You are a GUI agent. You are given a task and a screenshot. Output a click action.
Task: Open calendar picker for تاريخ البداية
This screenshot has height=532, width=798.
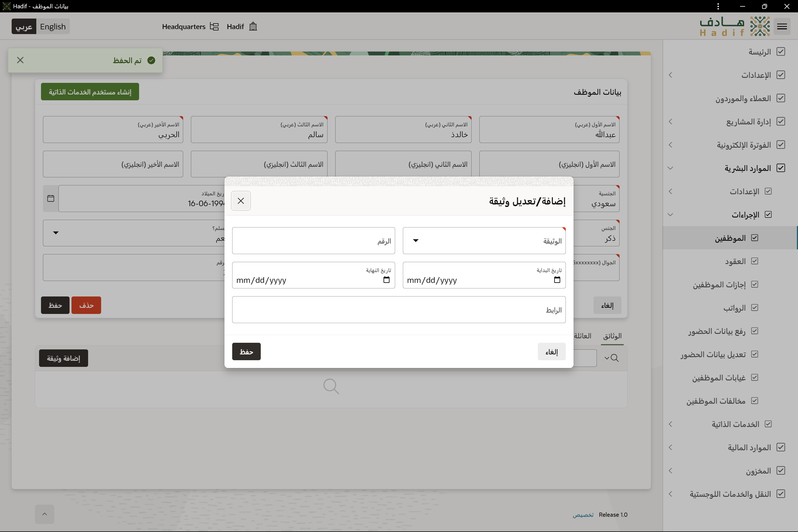[x=557, y=280]
